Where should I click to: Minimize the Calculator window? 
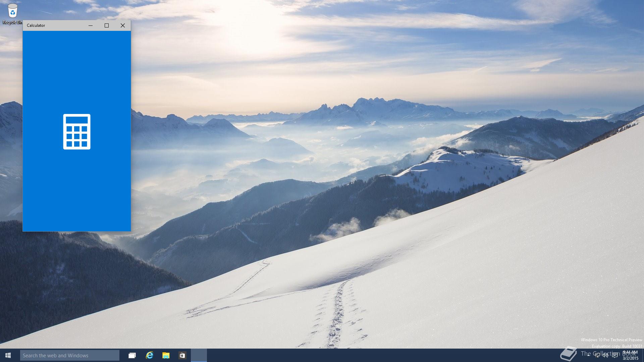(91, 25)
